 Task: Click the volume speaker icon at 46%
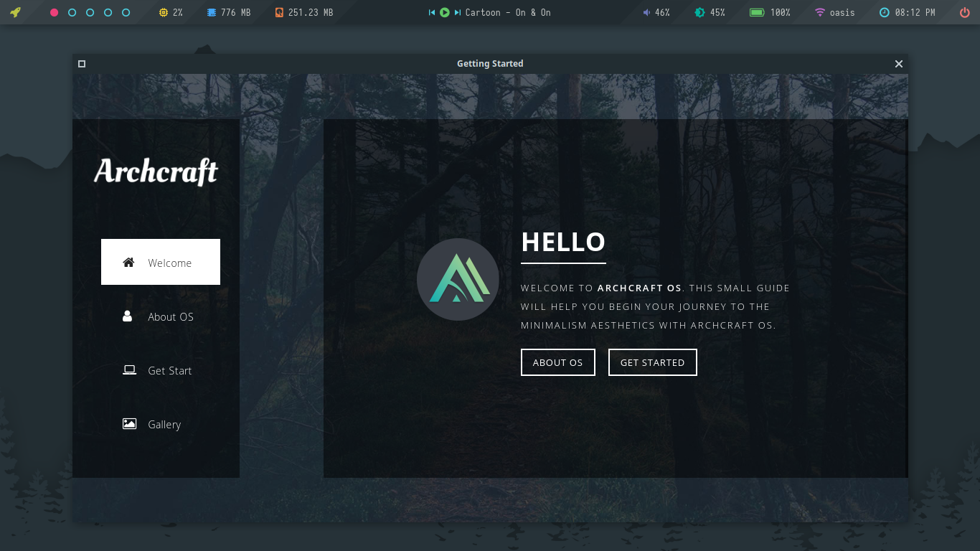pos(646,13)
